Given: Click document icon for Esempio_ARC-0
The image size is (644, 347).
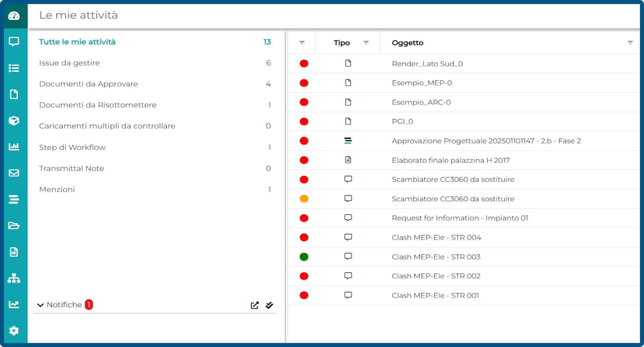Looking at the screenshot, I should click(x=348, y=102).
